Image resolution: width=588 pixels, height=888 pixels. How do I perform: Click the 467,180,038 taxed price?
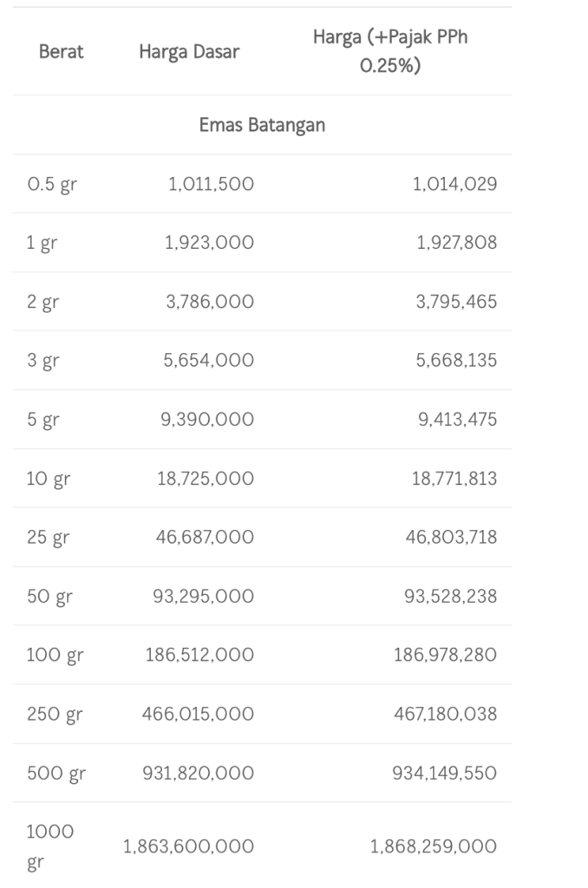pyautogui.click(x=445, y=714)
